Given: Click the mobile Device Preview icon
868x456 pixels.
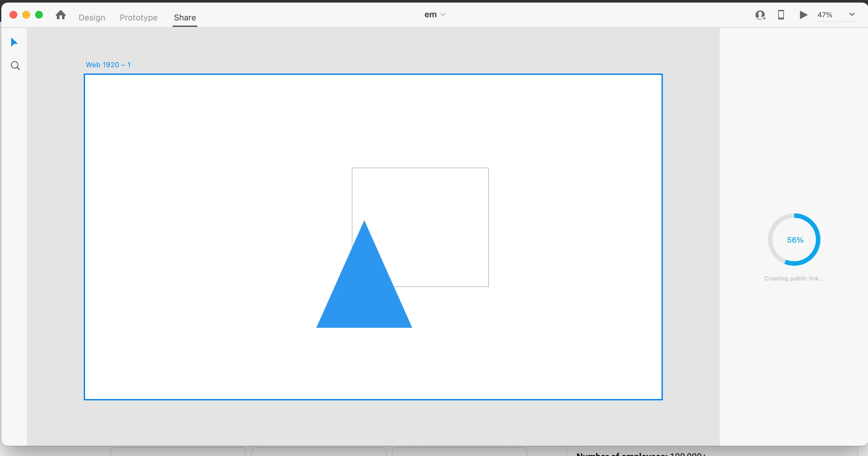Looking at the screenshot, I should click(x=781, y=15).
